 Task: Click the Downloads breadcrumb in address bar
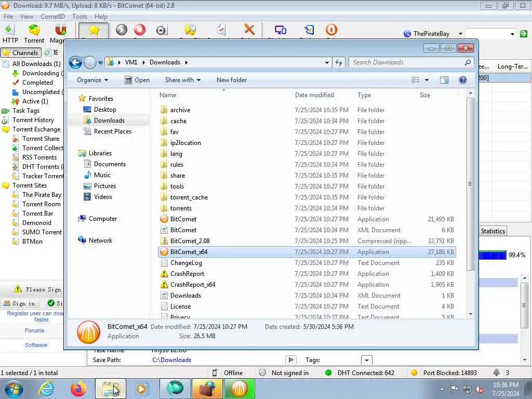coord(165,62)
